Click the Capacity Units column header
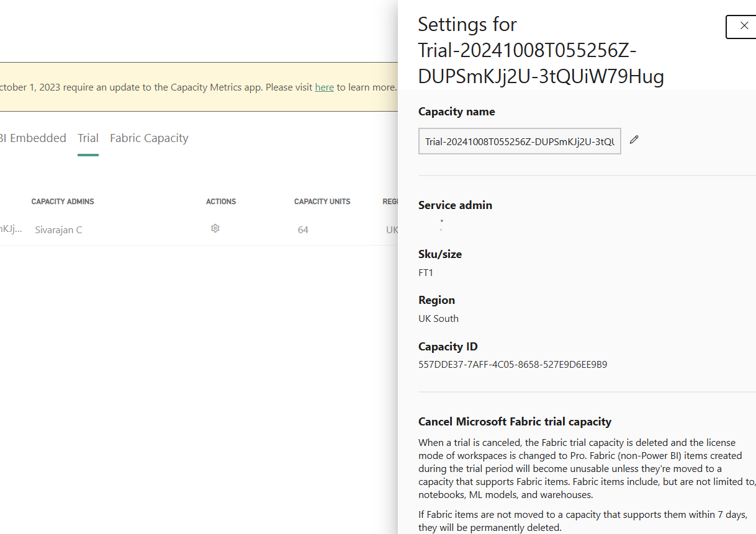The height and width of the screenshot is (534, 756). pos(322,202)
